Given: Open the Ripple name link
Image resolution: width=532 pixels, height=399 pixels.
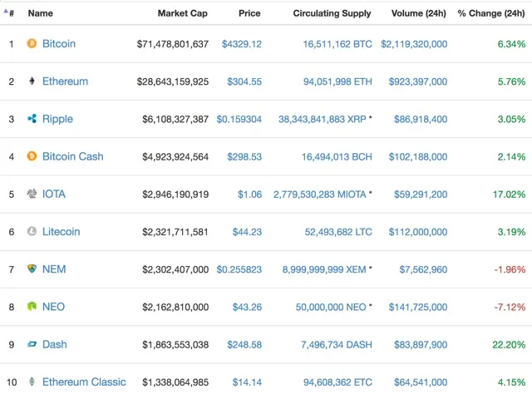Looking at the screenshot, I should coord(57,119).
